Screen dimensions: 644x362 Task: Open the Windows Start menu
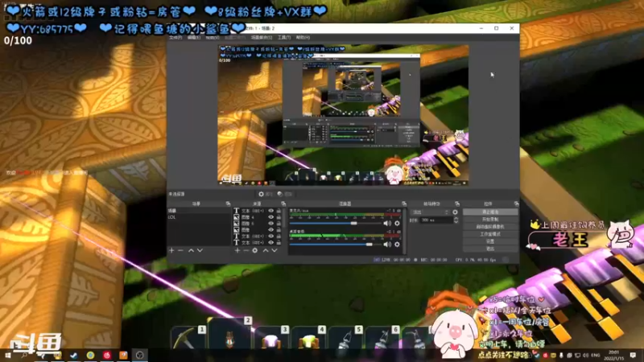8,355
